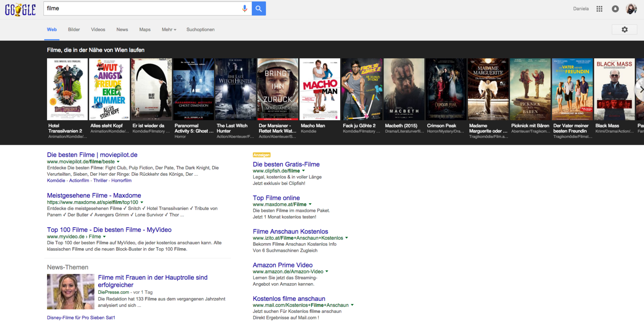Screen dimensions: 644x321
Task: Show next movies in carousel arrow
Action: [x=640, y=90]
